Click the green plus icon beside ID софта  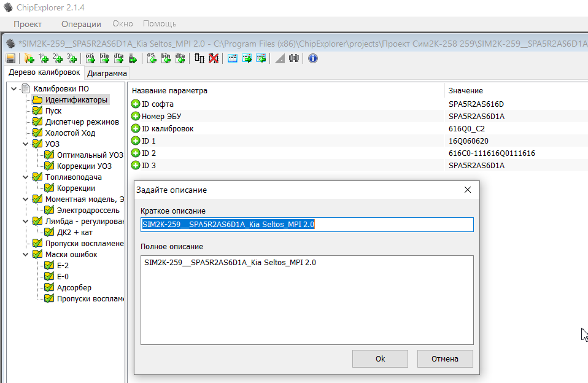pos(136,104)
